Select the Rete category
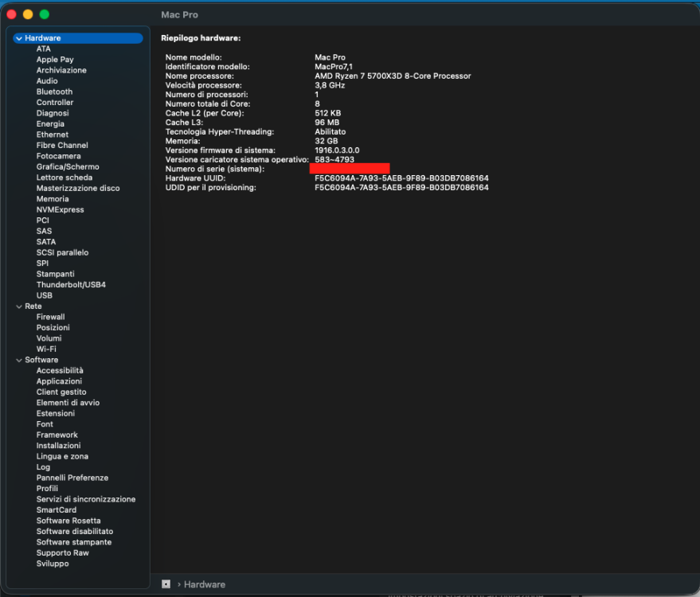700x597 pixels. pyautogui.click(x=33, y=306)
